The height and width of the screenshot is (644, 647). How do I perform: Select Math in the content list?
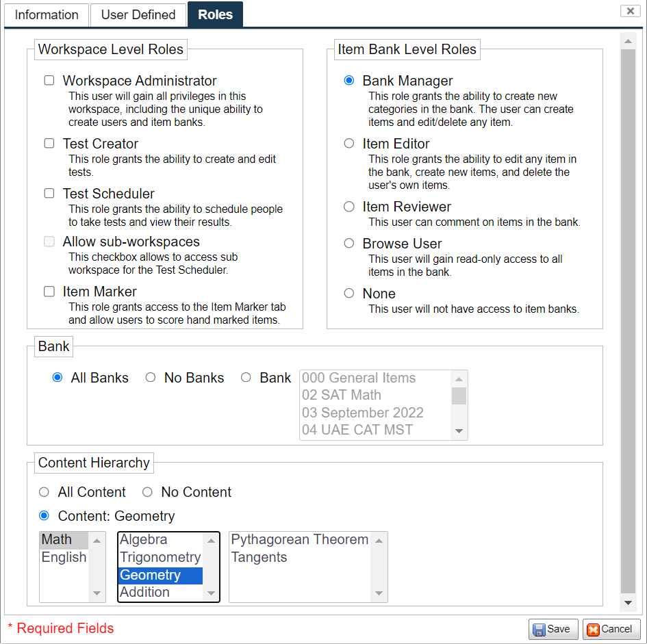pos(64,539)
